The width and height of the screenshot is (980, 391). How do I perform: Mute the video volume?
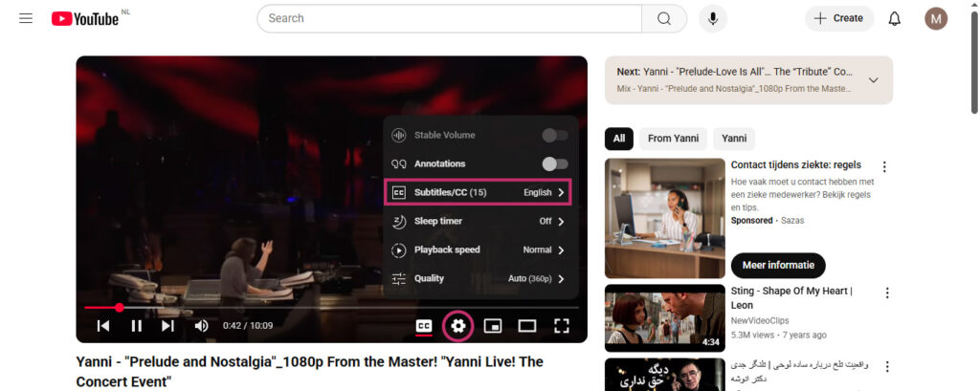(201, 326)
